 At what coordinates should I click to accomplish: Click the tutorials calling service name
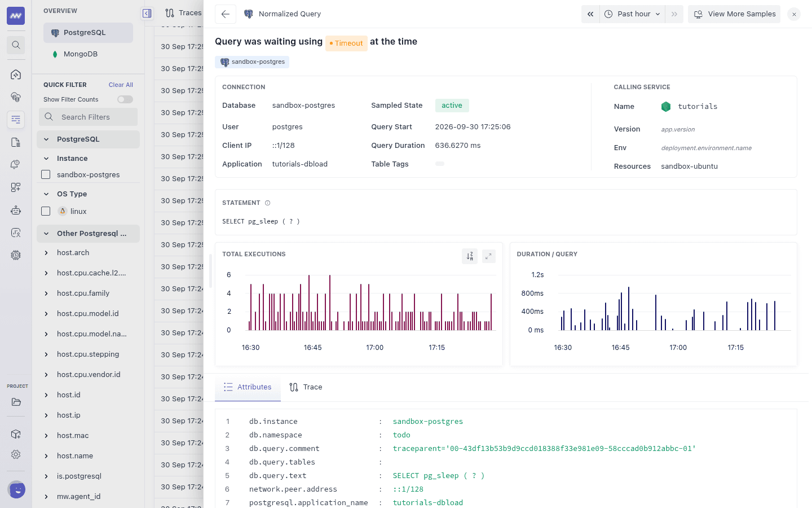pyautogui.click(x=698, y=107)
